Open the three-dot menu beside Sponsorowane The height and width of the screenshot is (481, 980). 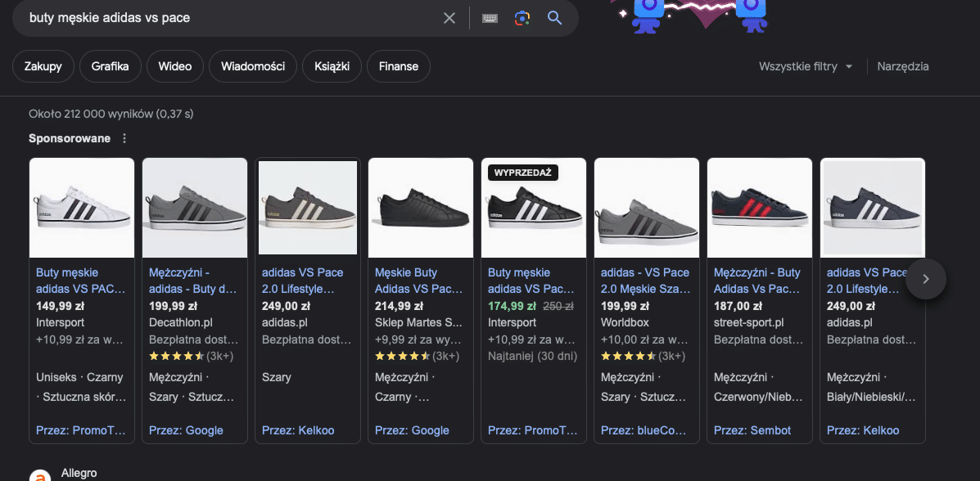tap(124, 138)
